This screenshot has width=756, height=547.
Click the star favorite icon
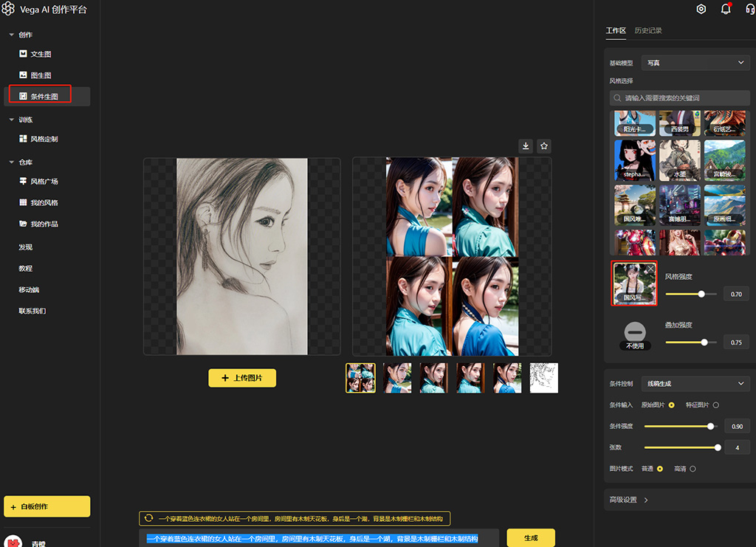point(544,146)
